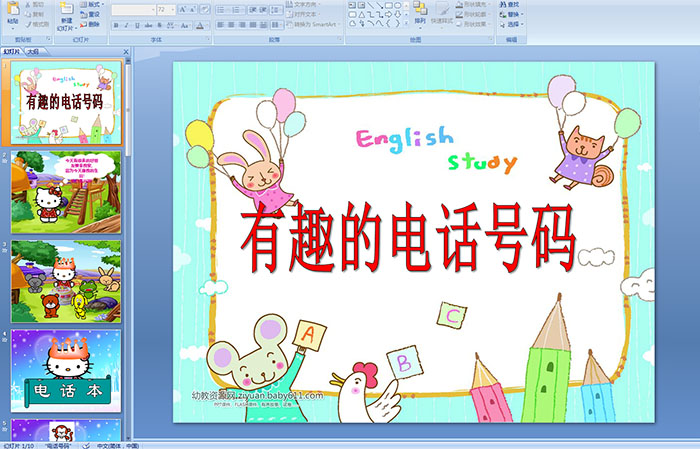Click the Cut (剪切) scissors button
Viewport: 700px width, 449px height.
pyautogui.click(x=34, y=4)
